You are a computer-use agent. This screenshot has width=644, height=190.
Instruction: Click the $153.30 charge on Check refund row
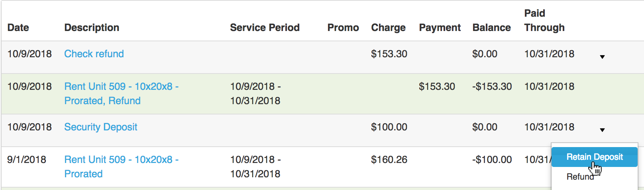tap(389, 54)
